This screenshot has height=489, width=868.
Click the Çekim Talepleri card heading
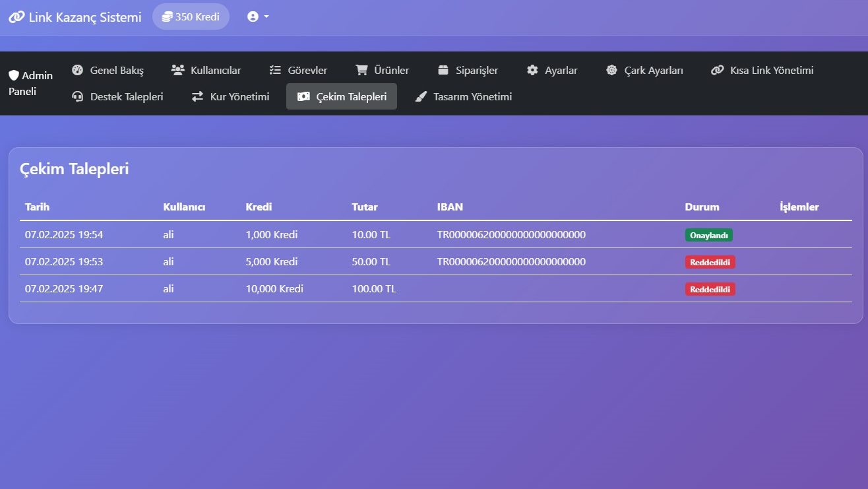click(x=75, y=169)
